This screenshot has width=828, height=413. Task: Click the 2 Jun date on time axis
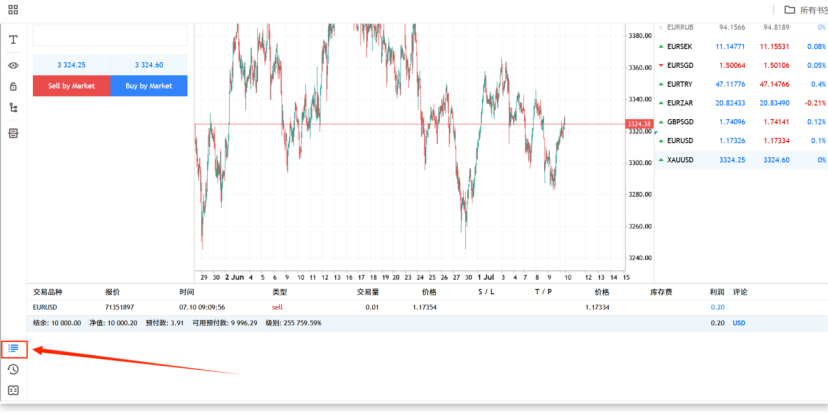[234, 277]
